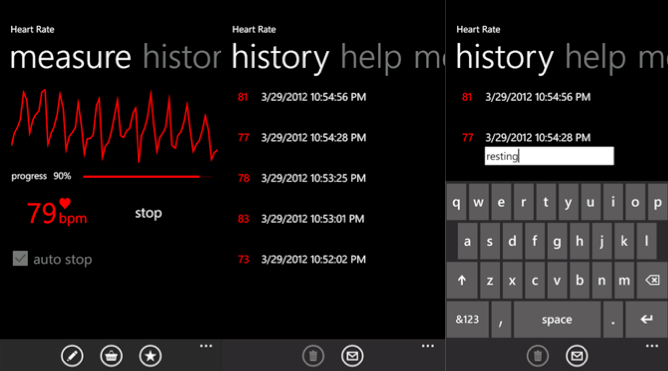Select the 77 entry at 10:54:28 PM in middle list
668x371 pixels.
click(x=302, y=138)
